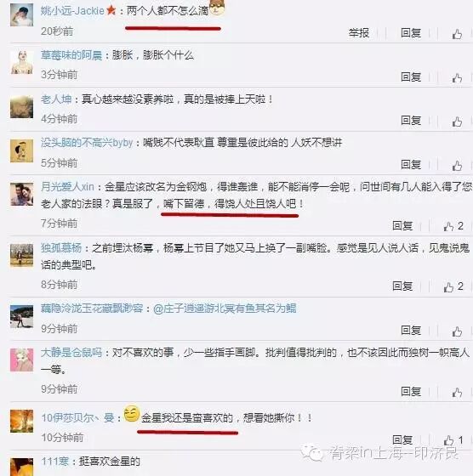473x476 pixels.
Task: Like the comment by 没头脑的不高兴byby
Action: pyautogui.click(x=457, y=166)
